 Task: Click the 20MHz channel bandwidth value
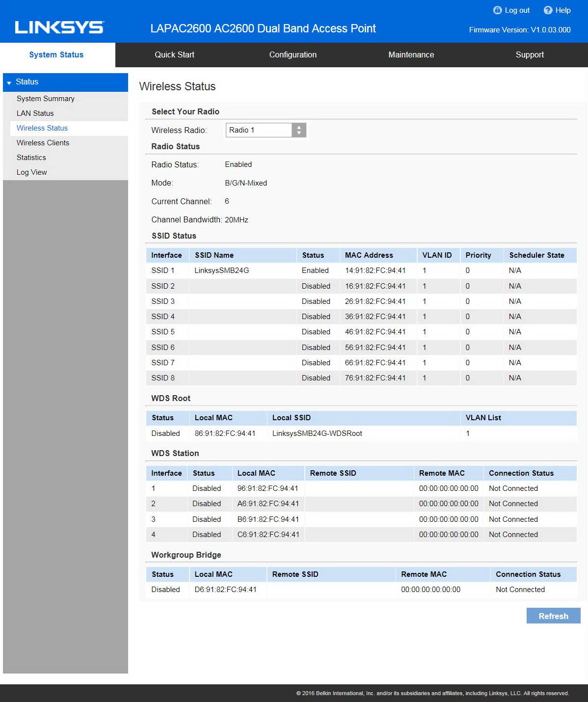coord(237,220)
